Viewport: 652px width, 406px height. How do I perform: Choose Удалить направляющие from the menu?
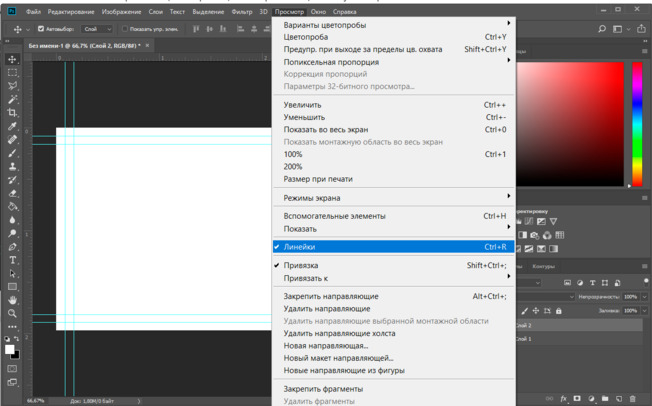[x=326, y=309]
